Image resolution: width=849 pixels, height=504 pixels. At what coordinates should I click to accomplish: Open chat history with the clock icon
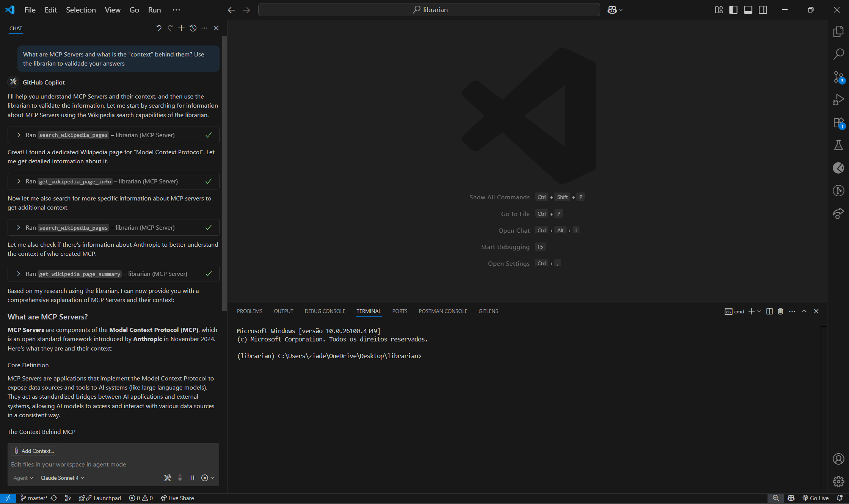tap(193, 28)
